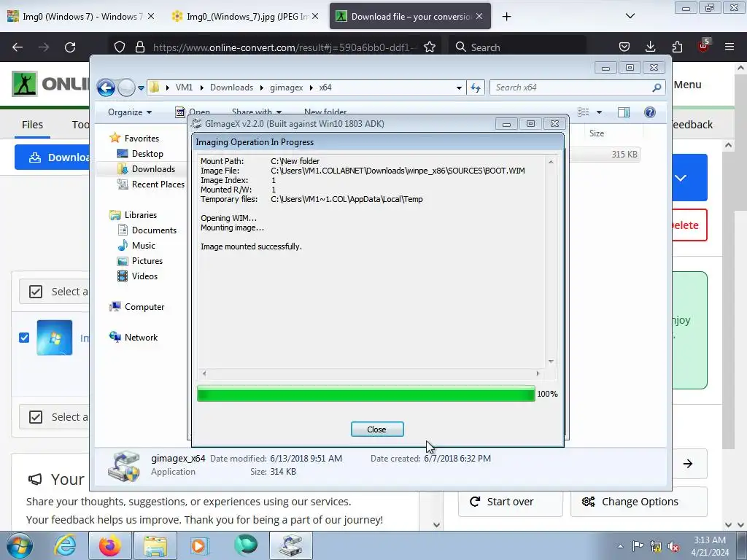Open the Organize menu

pos(130,112)
